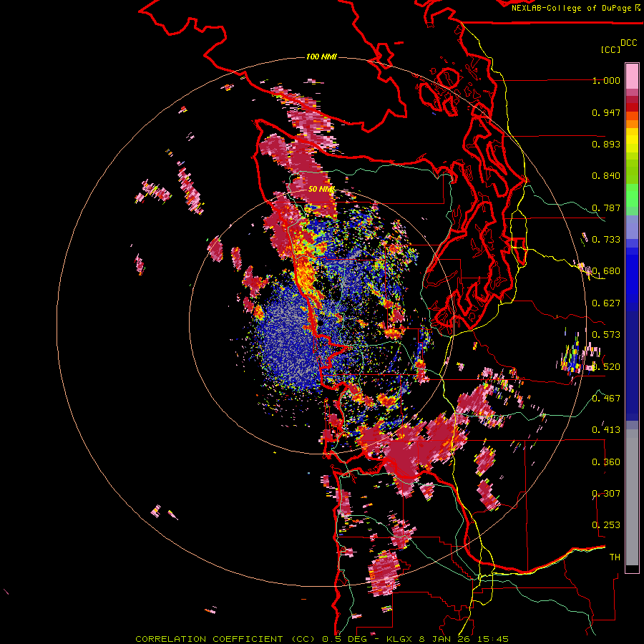The image size is (644, 644).
Task: Click the 0.360 legend value
Action: coord(606,462)
